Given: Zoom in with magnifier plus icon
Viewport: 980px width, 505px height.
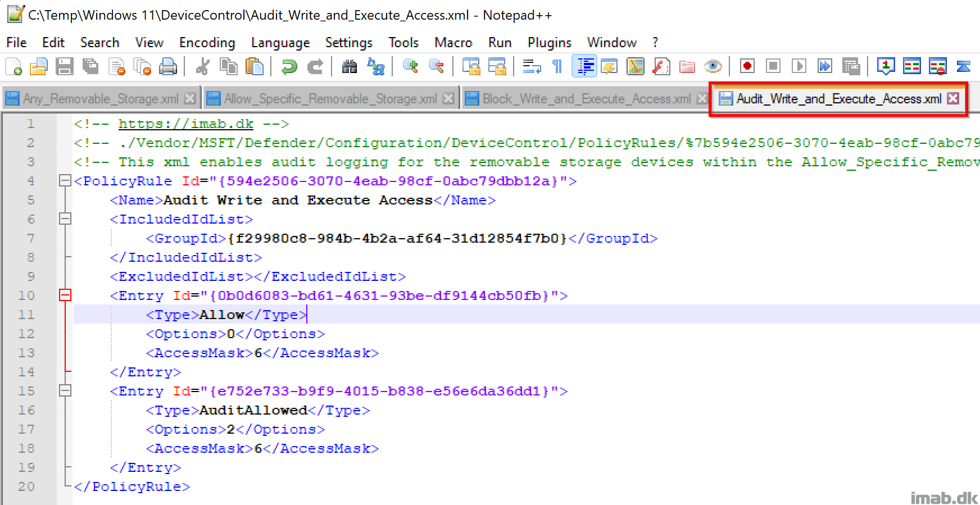Looking at the screenshot, I should pyautogui.click(x=410, y=66).
